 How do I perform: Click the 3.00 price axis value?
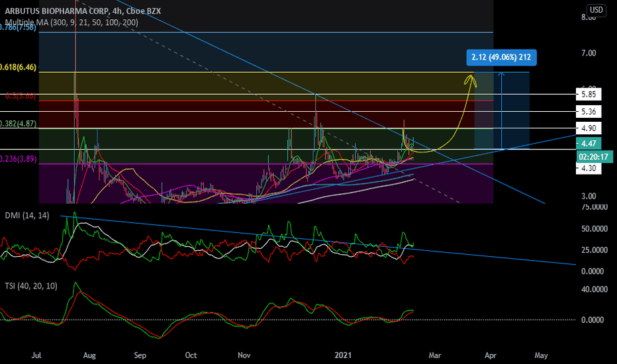589,197
